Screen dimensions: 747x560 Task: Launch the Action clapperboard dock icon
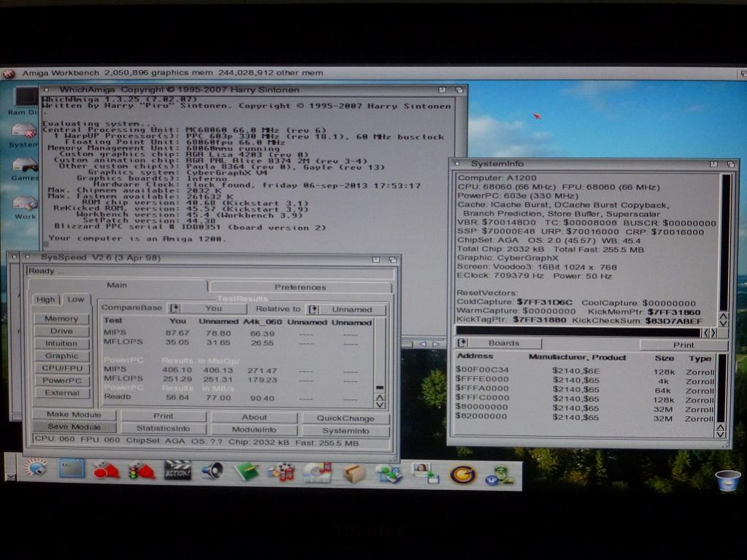177,469
